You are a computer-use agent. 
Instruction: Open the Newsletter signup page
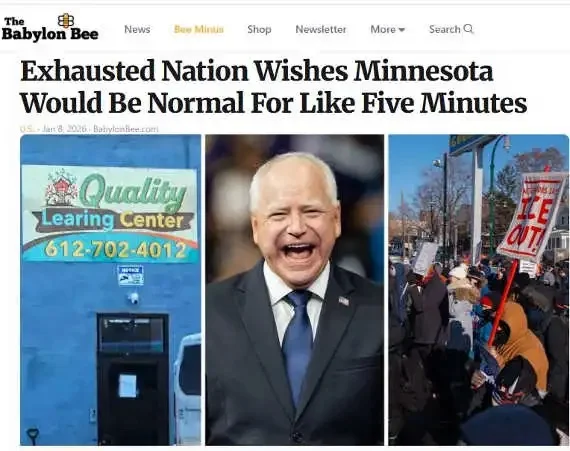click(x=321, y=29)
